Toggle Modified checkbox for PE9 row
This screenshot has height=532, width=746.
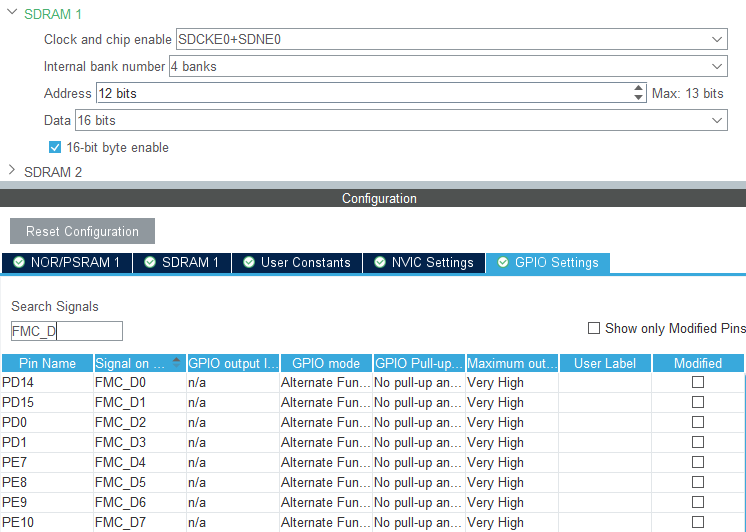pyautogui.click(x=698, y=502)
